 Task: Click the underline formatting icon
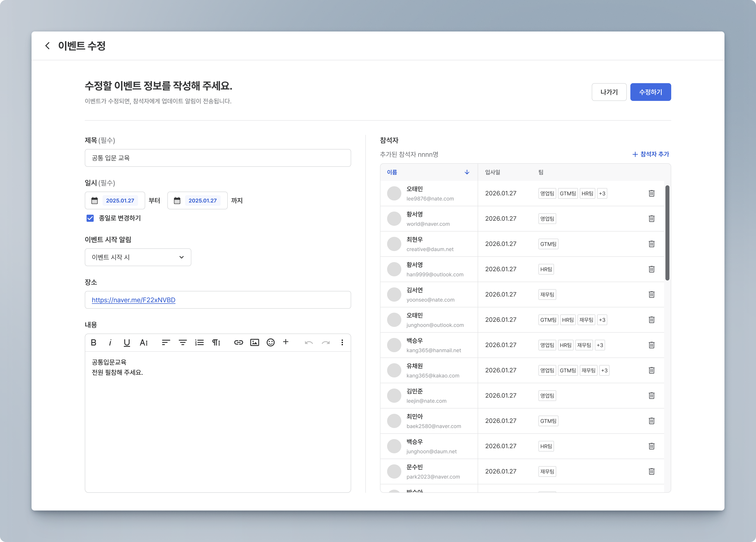(127, 342)
